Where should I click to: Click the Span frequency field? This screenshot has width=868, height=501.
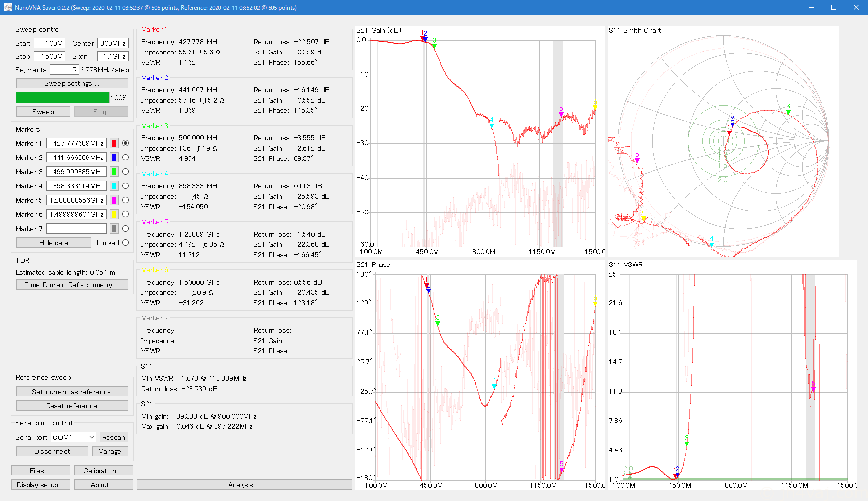[x=113, y=56]
